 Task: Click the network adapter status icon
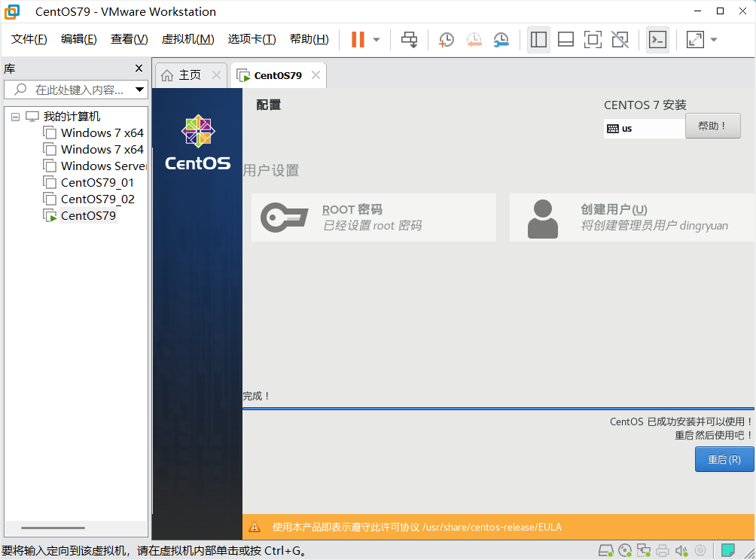643,550
